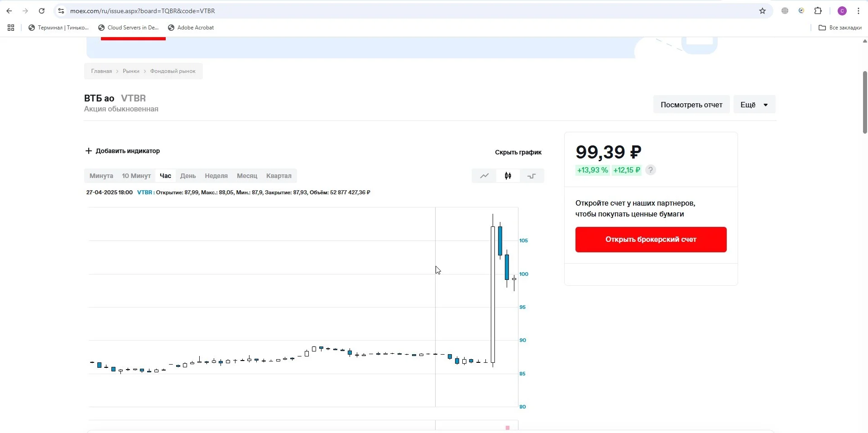
Task: Open the Adobe Acrobat bookmark
Action: click(x=191, y=28)
